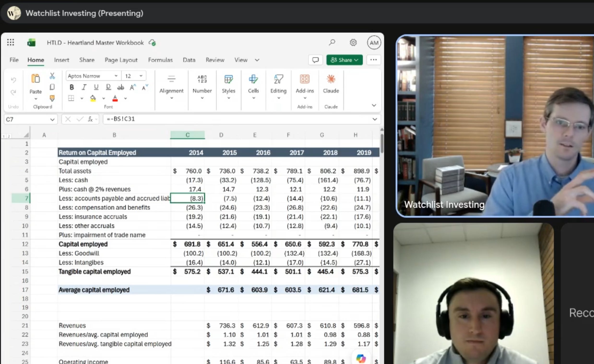Image resolution: width=594 pixels, height=364 pixels.
Task: Switch to the View tab
Action: (241, 60)
